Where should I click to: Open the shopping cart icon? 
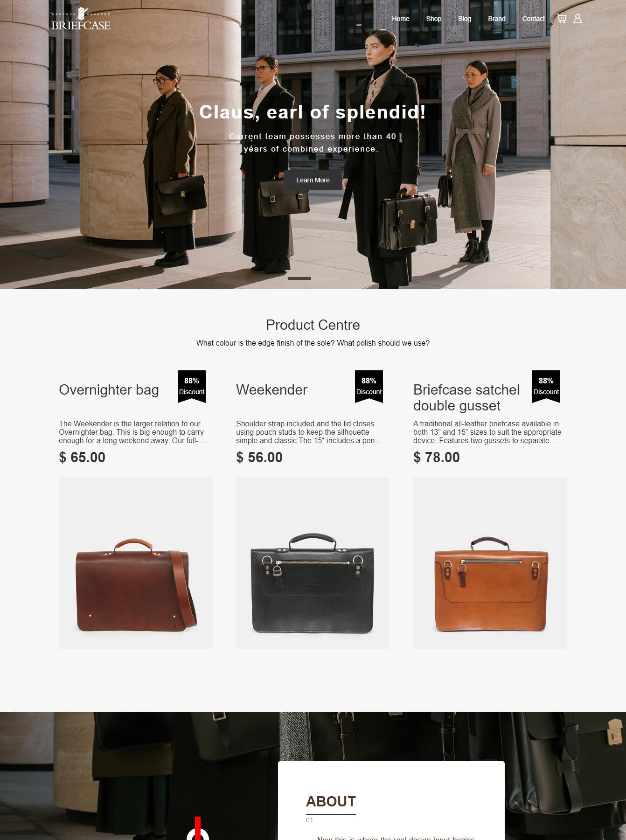coord(562,19)
